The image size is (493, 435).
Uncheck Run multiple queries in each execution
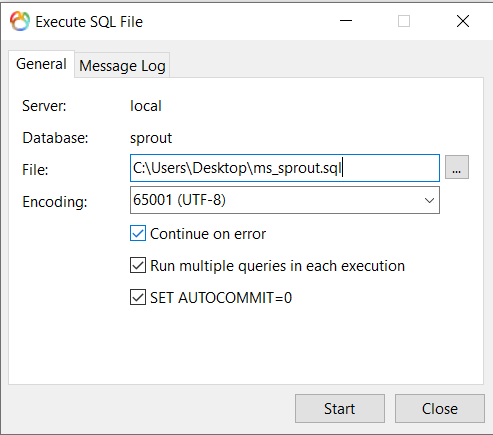(138, 265)
